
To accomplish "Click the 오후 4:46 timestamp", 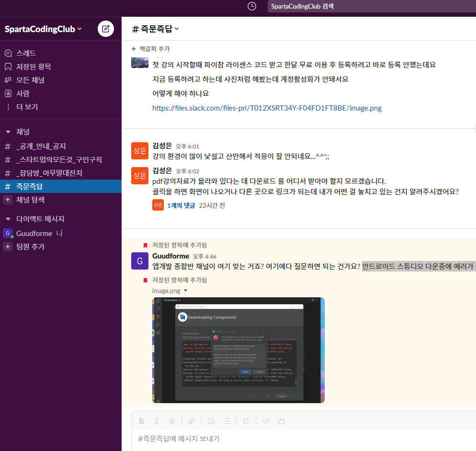I will (204, 257).
